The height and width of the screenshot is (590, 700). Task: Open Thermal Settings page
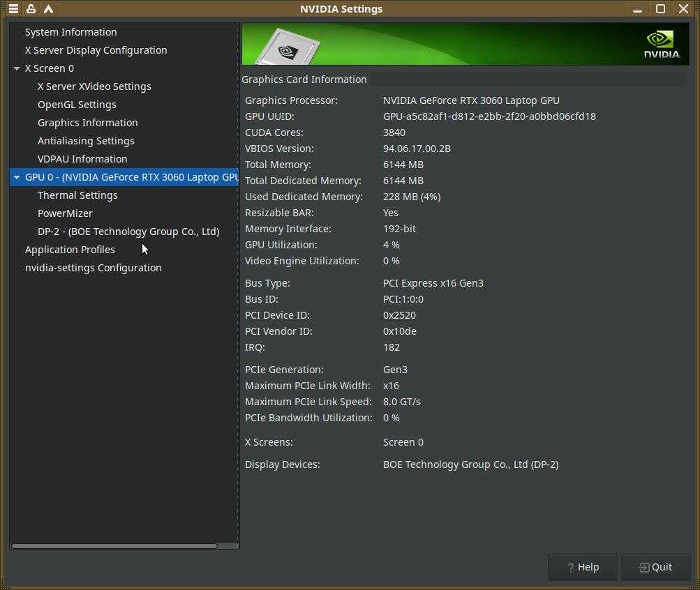(77, 195)
